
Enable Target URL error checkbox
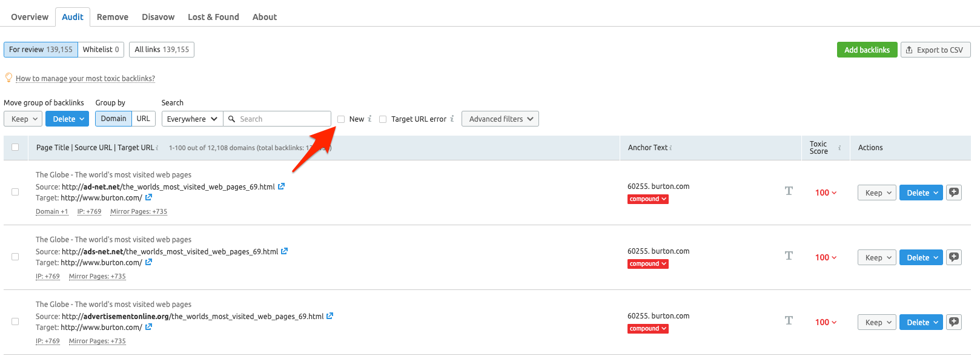click(383, 119)
